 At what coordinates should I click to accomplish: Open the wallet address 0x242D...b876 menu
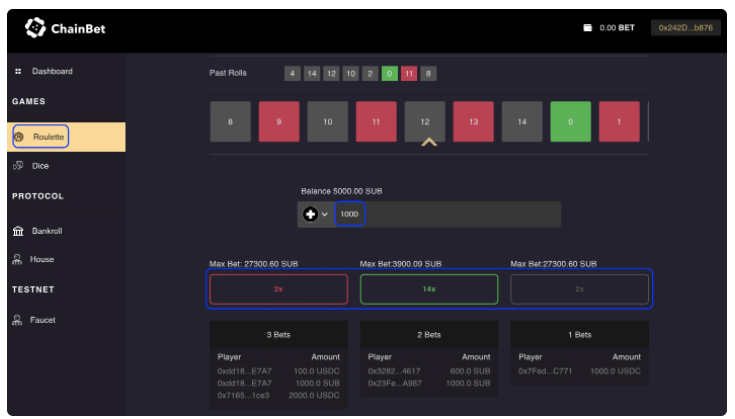[685, 28]
